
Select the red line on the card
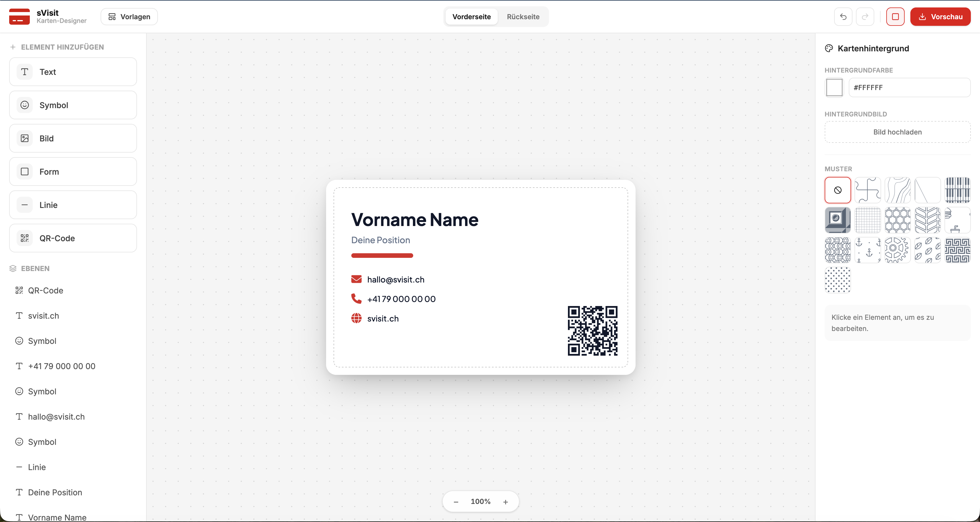pos(382,256)
